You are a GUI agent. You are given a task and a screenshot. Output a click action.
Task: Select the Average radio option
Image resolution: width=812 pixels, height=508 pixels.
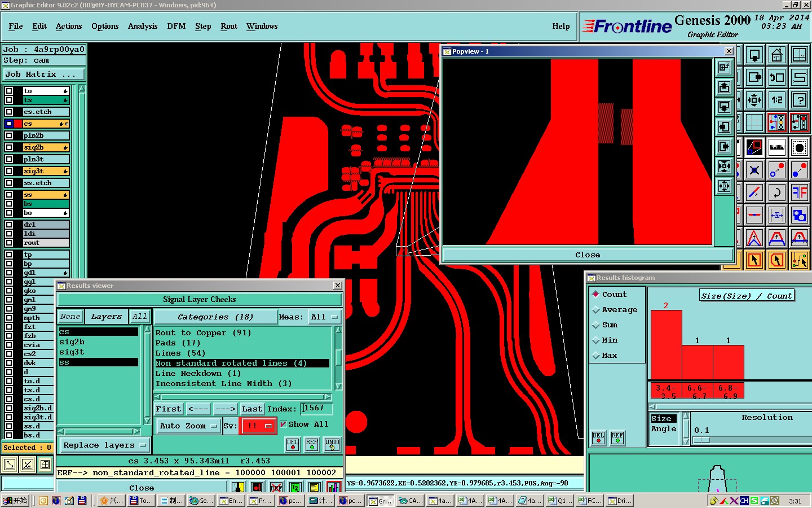pos(595,310)
